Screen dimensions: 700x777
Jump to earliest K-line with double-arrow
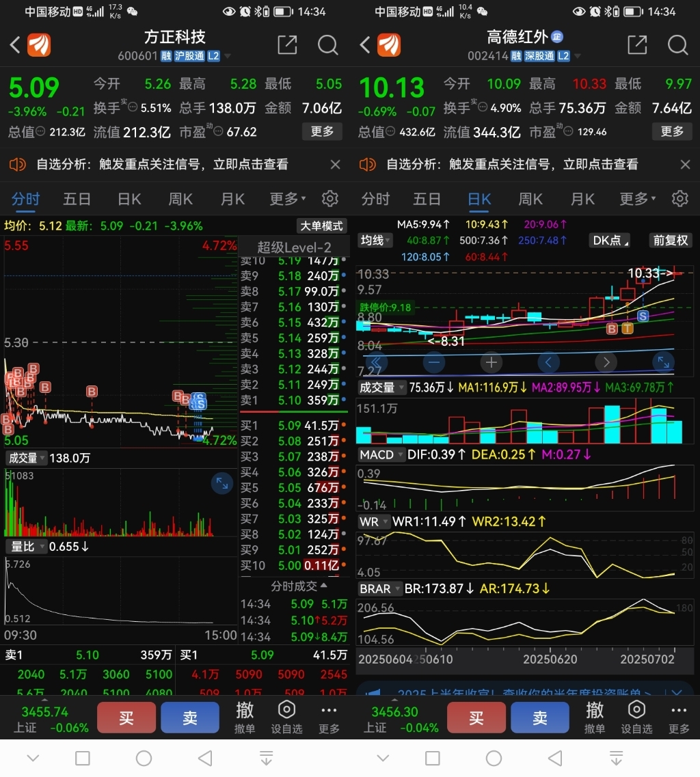point(376,363)
